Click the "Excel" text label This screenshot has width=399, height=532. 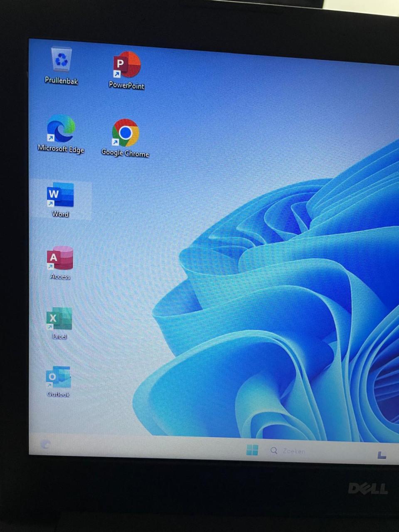59,336
